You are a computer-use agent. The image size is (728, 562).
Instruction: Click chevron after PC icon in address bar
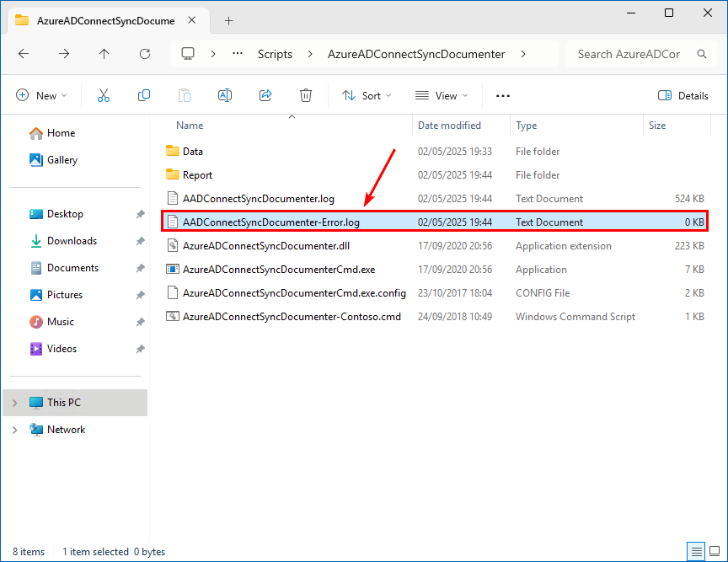(x=213, y=54)
